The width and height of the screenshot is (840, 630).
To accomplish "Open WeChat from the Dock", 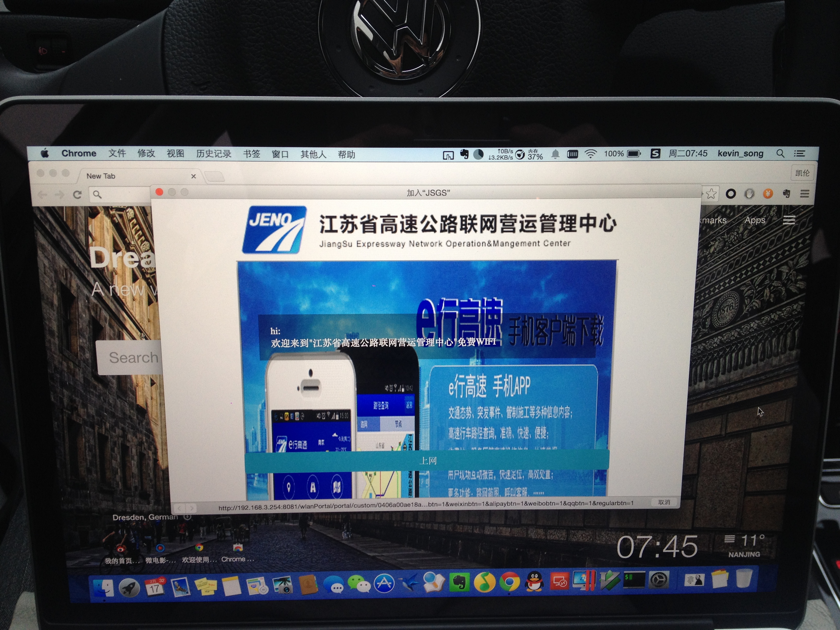I will pyautogui.click(x=359, y=584).
